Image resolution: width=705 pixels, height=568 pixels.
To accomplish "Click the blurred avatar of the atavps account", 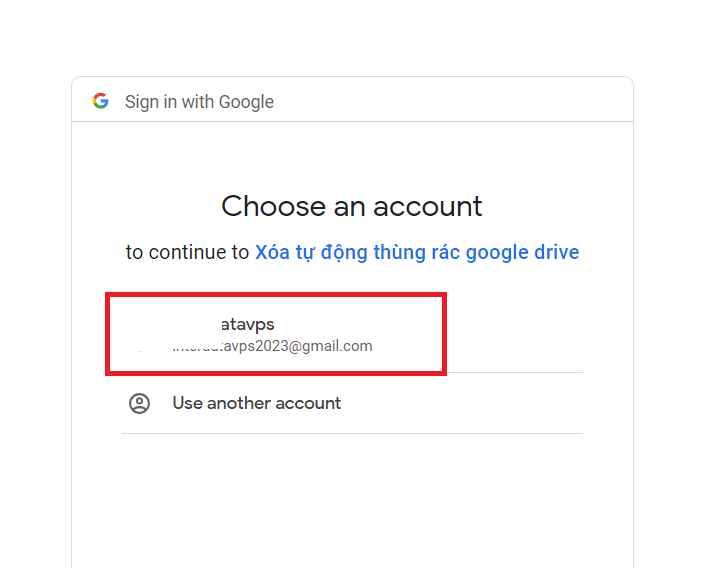I will 140,335.
